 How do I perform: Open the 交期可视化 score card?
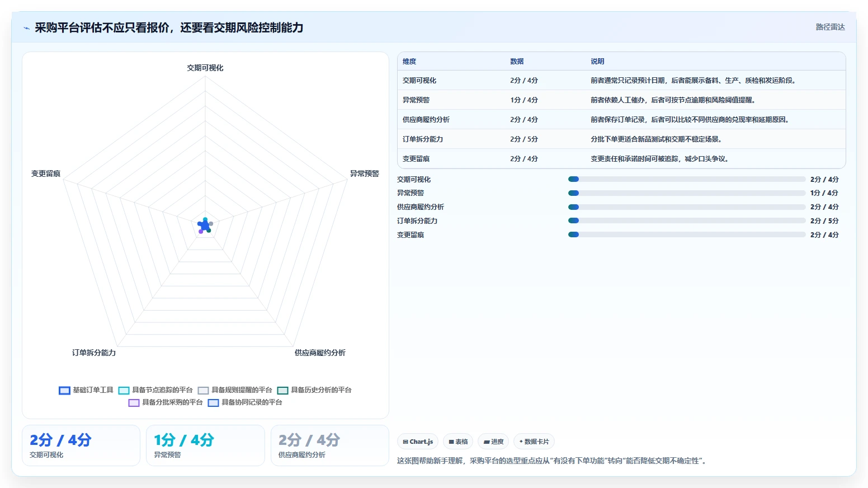(81, 445)
